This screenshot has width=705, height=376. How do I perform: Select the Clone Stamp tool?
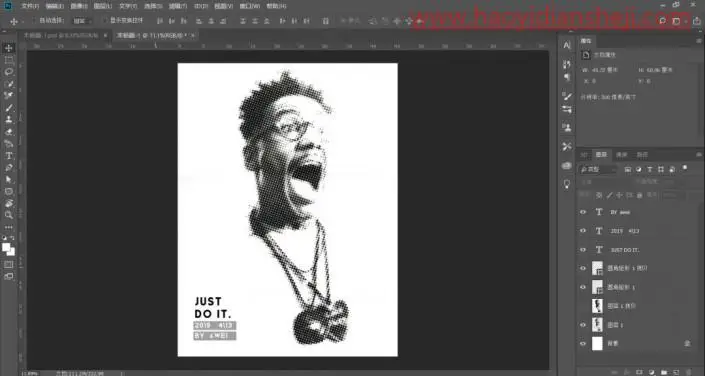(x=9, y=120)
